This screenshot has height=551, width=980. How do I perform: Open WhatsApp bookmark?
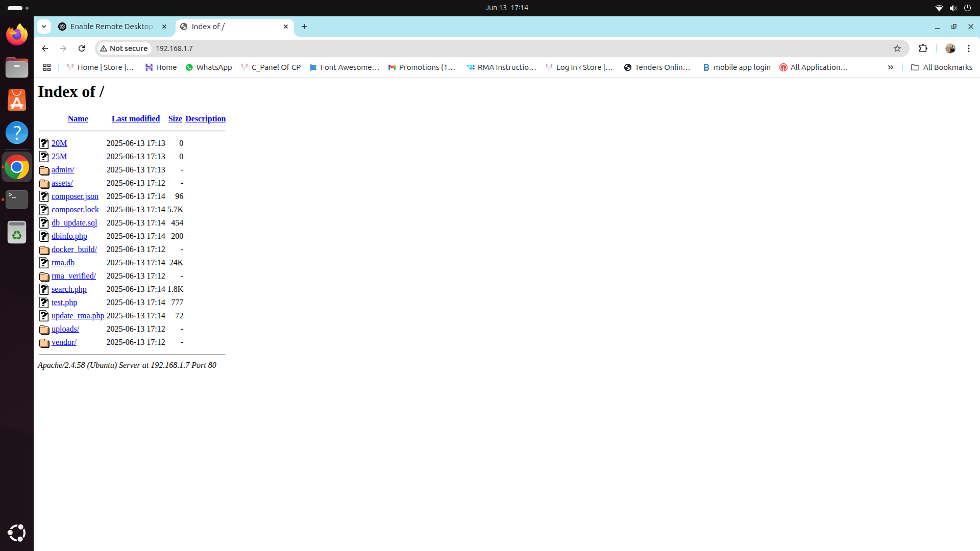[x=209, y=67]
